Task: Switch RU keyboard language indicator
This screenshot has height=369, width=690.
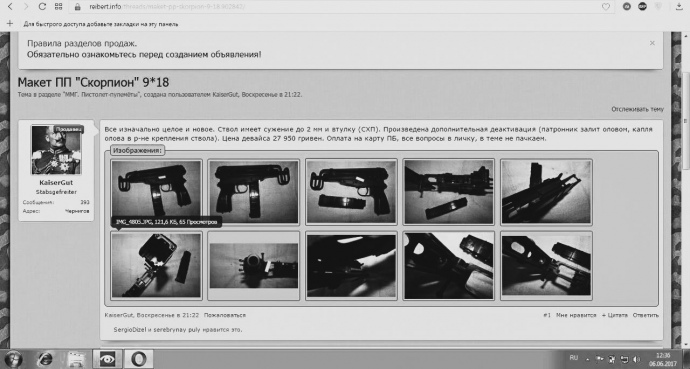Action: tap(574, 358)
